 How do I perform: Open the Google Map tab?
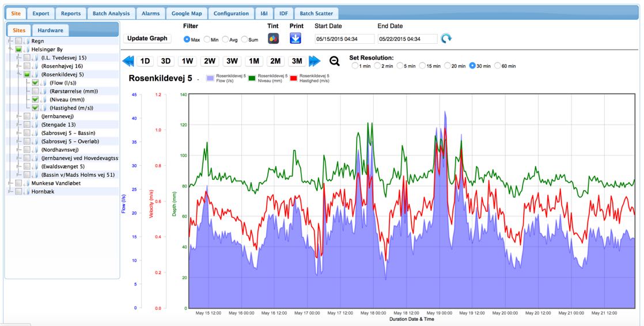point(187,14)
